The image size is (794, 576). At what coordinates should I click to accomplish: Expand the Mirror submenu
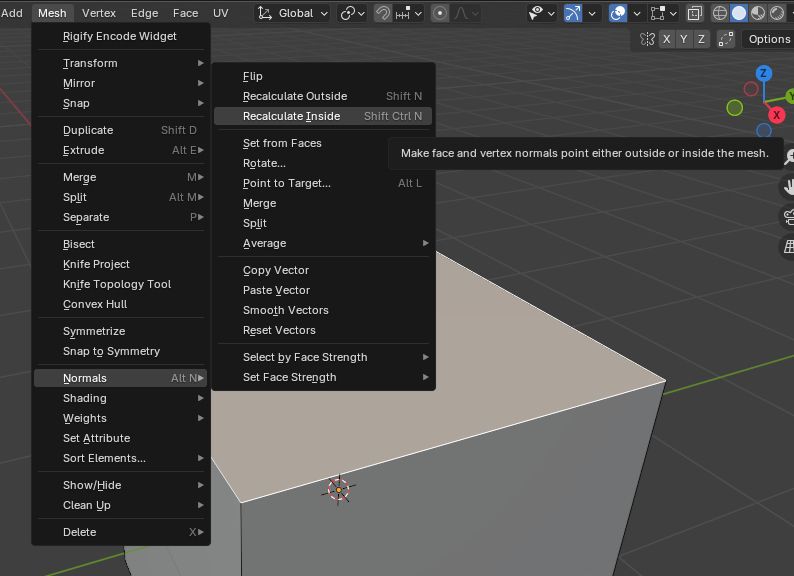coord(121,83)
